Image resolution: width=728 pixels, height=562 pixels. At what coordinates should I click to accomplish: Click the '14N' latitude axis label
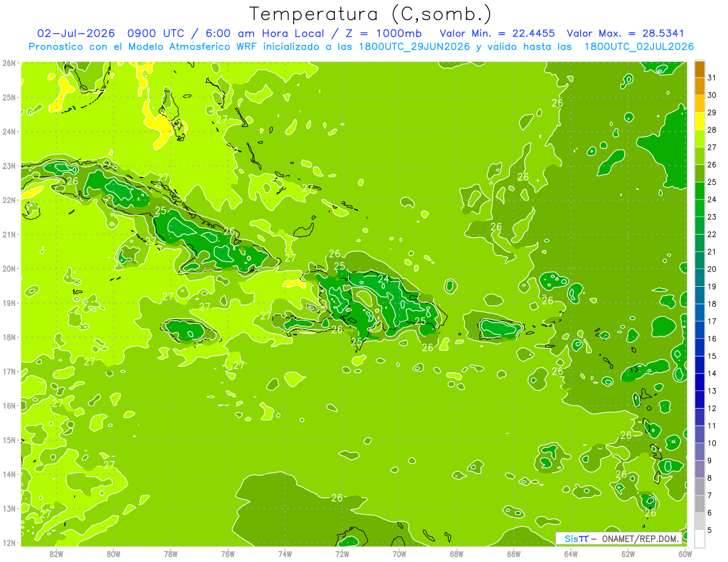click(x=8, y=474)
